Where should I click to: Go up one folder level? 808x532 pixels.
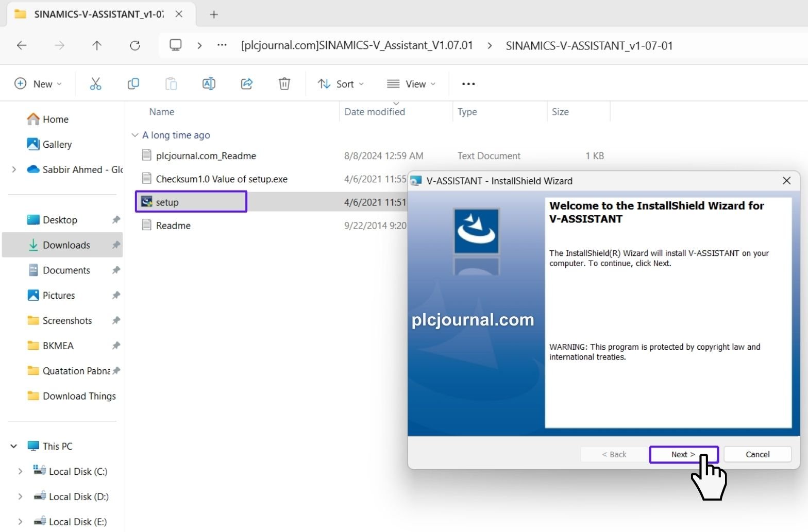coord(97,45)
